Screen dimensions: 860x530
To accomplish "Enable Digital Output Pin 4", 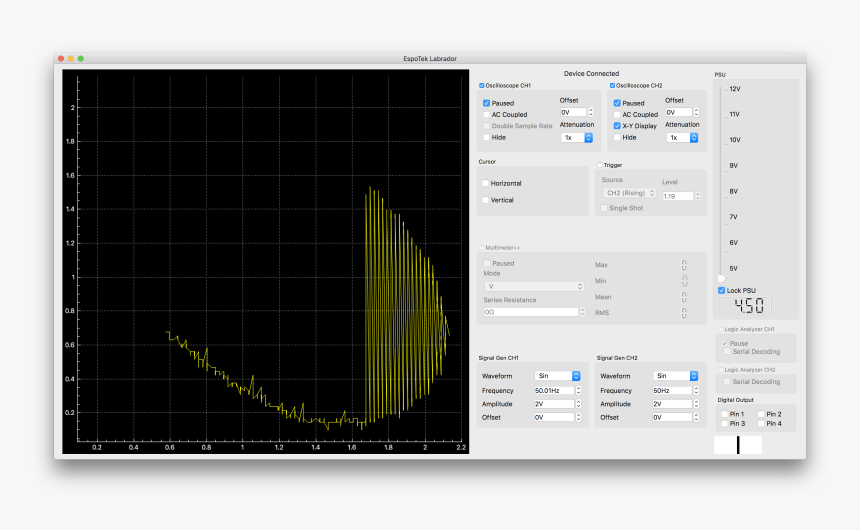I will point(761,424).
